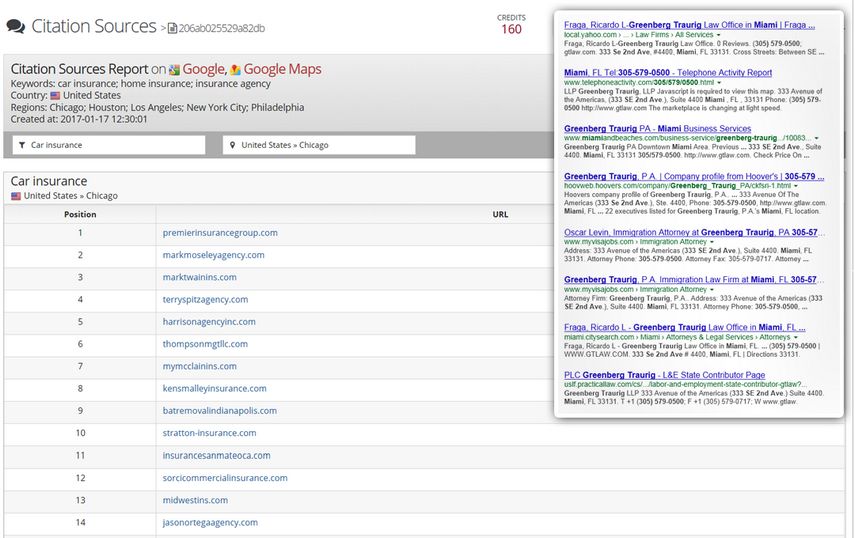Image resolution: width=855 pixels, height=538 pixels.
Task: Click the Created at 2017-01-17 12:30:01 text
Action: coord(79,119)
